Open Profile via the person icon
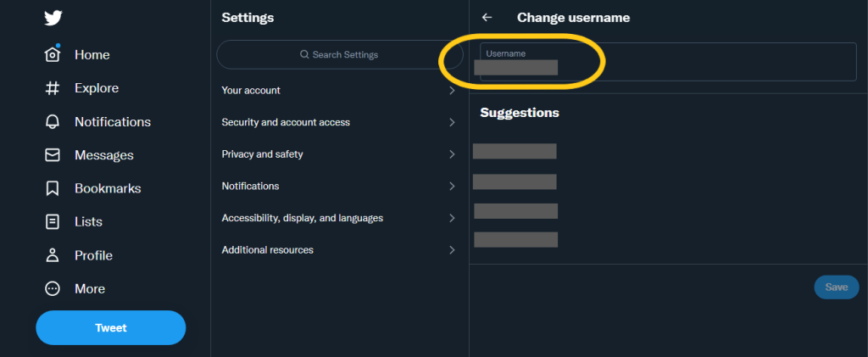 coord(53,255)
